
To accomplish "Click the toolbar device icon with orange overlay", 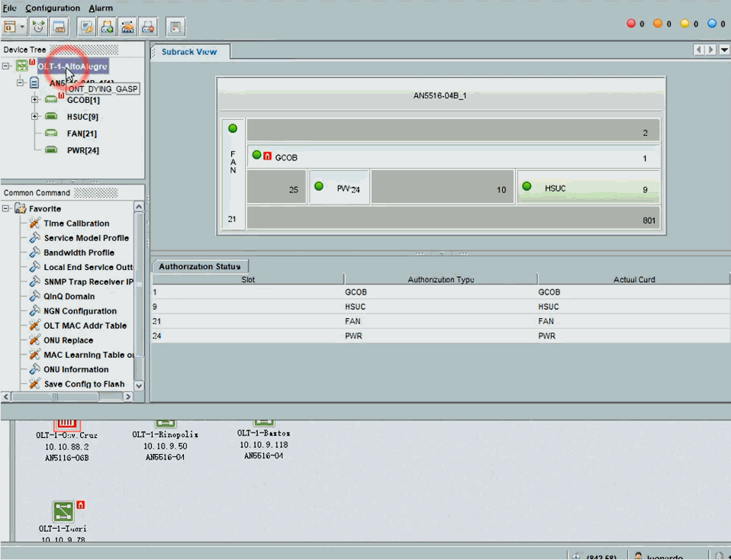I will click(127, 27).
